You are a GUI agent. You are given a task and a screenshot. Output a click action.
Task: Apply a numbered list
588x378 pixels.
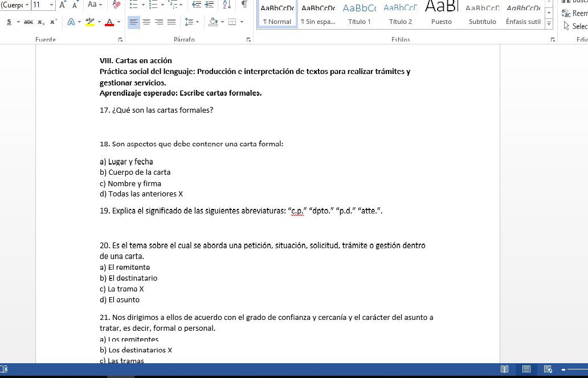153,5
